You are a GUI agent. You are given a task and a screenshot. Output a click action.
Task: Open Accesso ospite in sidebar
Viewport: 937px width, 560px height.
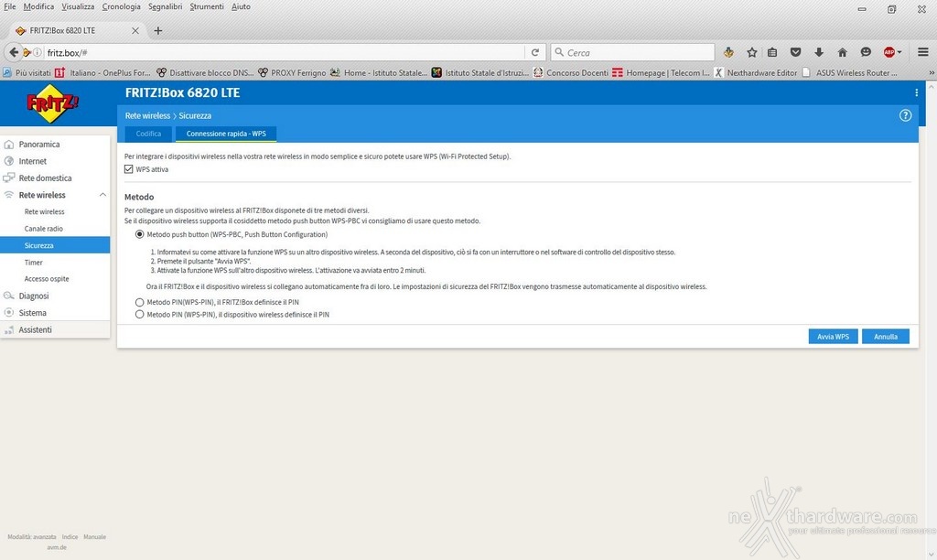(x=47, y=279)
